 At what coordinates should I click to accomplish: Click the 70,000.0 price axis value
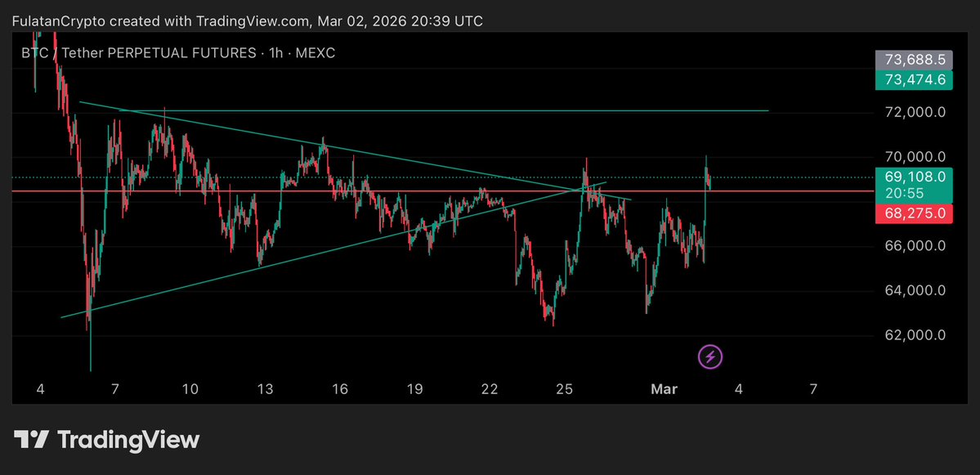(915, 157)
